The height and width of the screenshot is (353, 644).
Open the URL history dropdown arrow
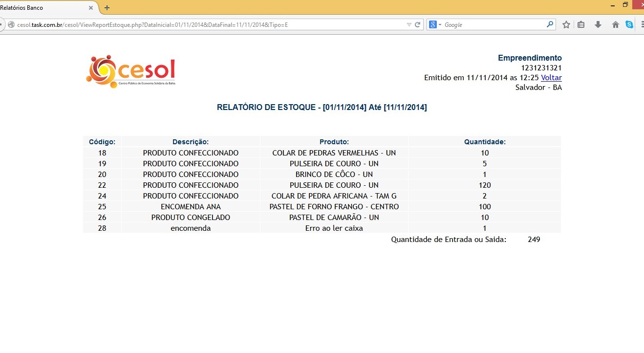pos(409,24)
